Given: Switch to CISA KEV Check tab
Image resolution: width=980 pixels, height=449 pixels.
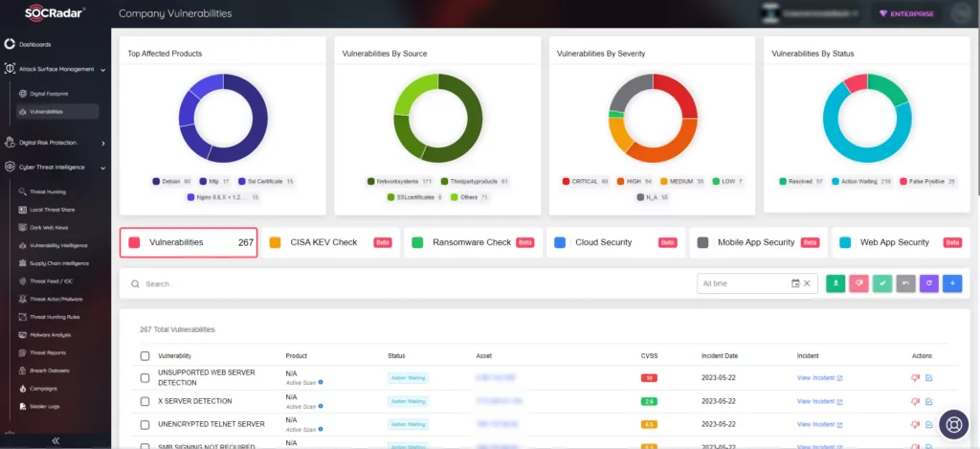Looking at the screenshot, I should [330, 242].
